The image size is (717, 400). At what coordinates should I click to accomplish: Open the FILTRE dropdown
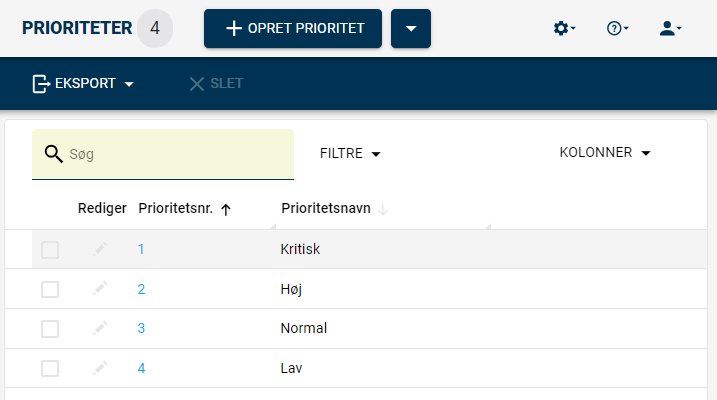pos(350,154)
